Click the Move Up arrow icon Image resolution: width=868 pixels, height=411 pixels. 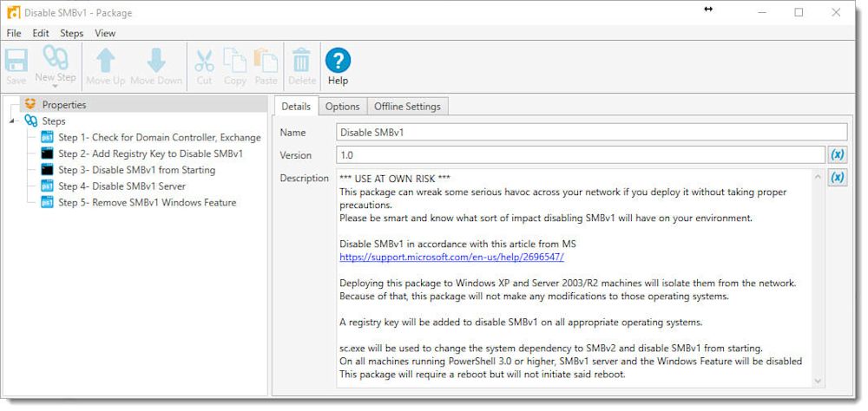[106, 61]
